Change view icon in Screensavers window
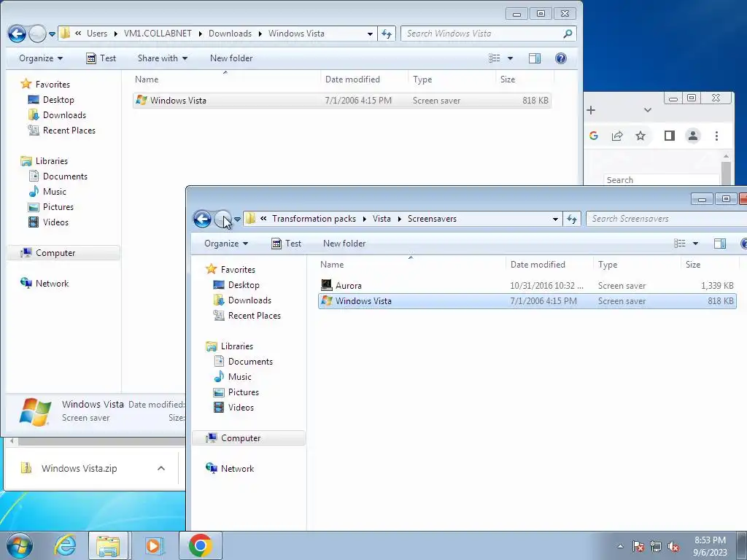Screen dimensions: 747x560 pyautogui.click(x=680, y=244)
